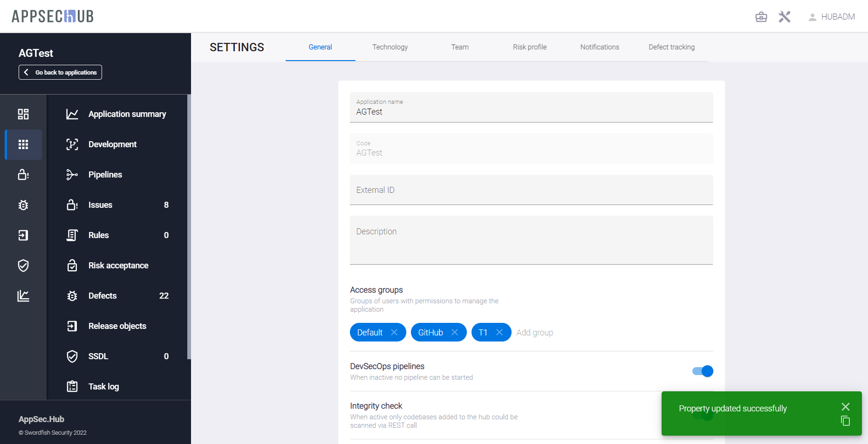Remove the Default access group chip
868x444 pixels.
coord(394,332)
